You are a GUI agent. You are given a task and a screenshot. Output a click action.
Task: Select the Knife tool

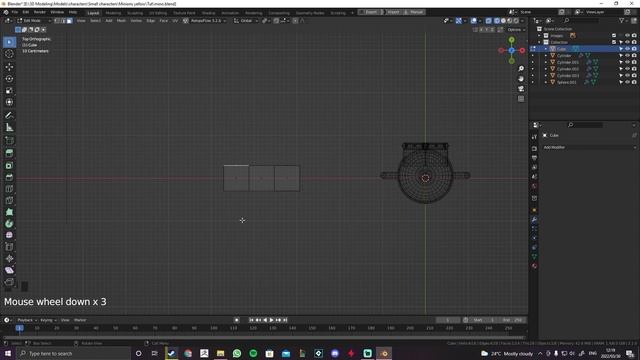[x=9, y=200]
